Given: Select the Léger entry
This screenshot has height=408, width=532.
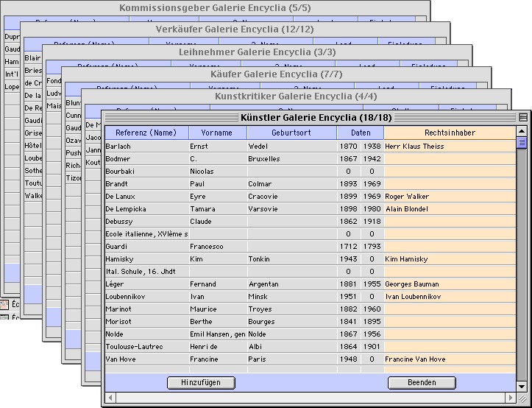Looking at the screenshot, I should tap(115, 284).
